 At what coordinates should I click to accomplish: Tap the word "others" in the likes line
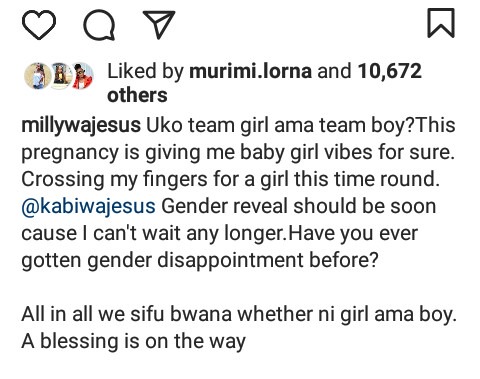(137, 95)
